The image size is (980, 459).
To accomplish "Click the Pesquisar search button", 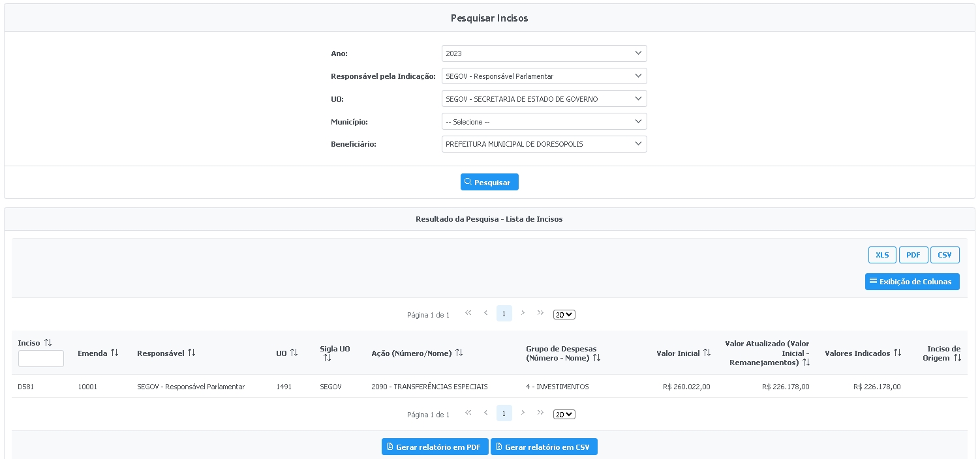I will (489, 182).
